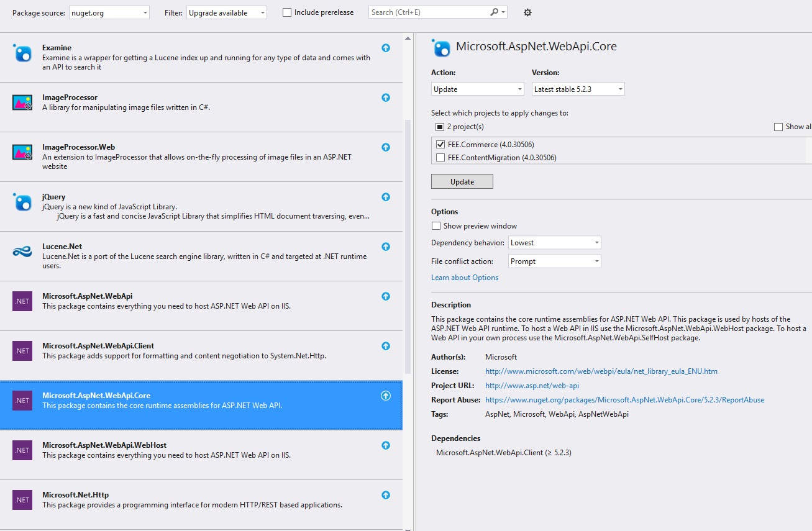Click the .NET icon of Microsoft.AspNet.WebApi
Image resolution: width=812 pixels, height=531 pixels.
click(x=22, y=301)
